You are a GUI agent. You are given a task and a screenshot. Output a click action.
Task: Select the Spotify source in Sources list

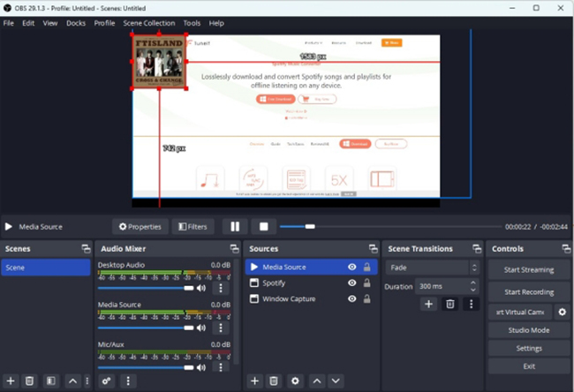[311, 283]
